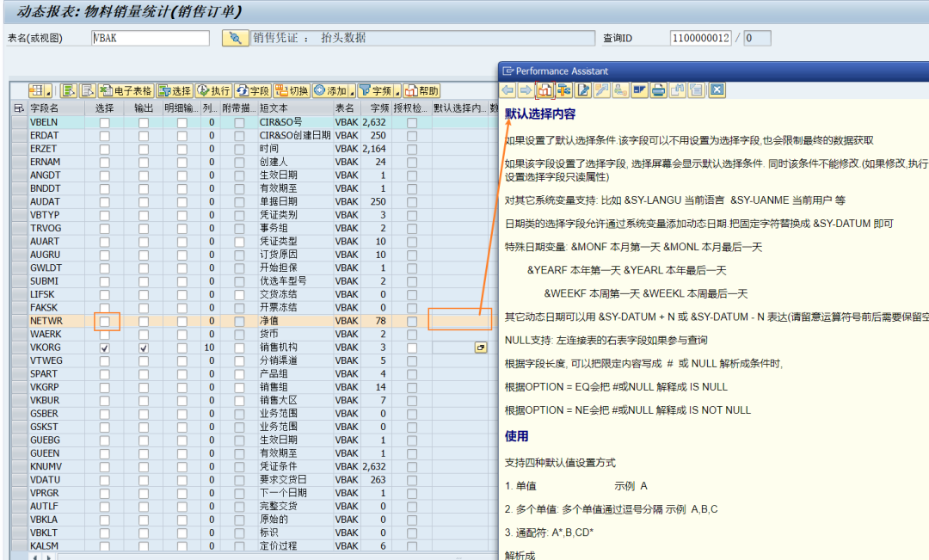
Task: Click the 授权检查 column header
Action: tap(410, 108)
